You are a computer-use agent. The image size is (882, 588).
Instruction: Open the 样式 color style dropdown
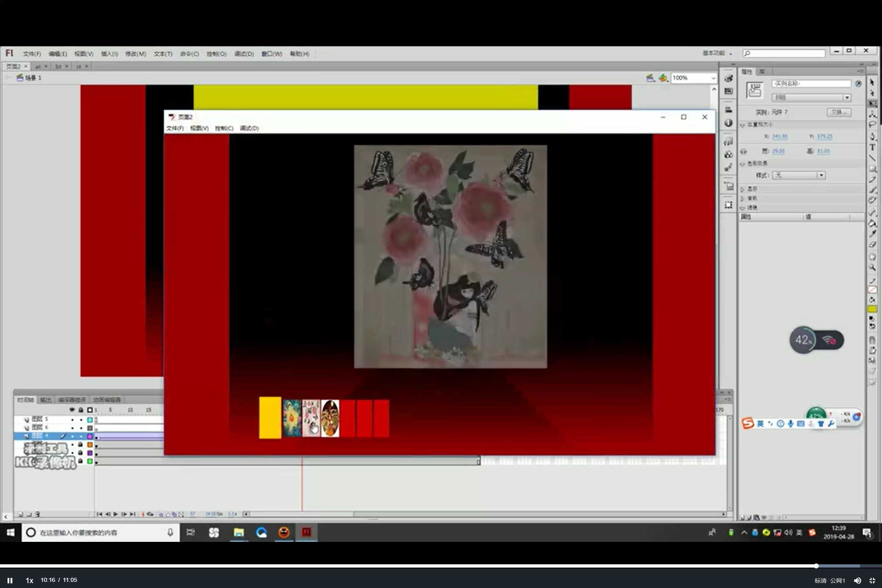tap(821, 175)
